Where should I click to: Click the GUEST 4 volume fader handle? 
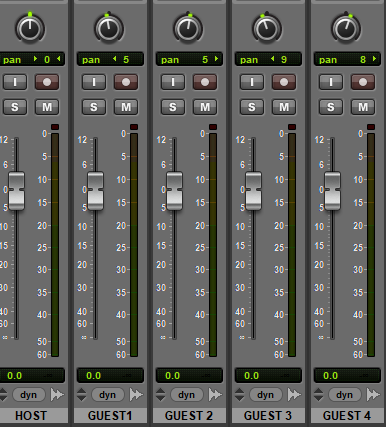click(332, 191)
